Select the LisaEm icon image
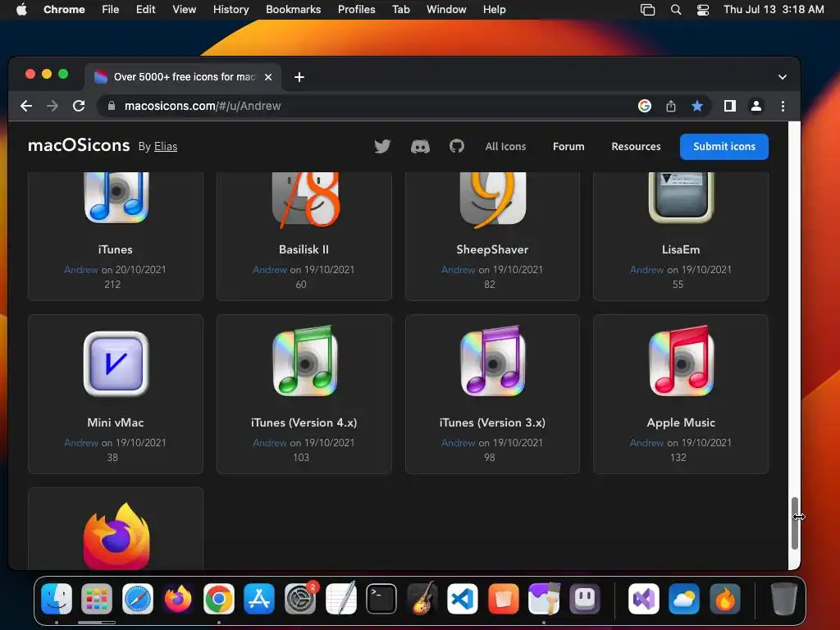Viewport: 840px width, 630px height. 681,198
